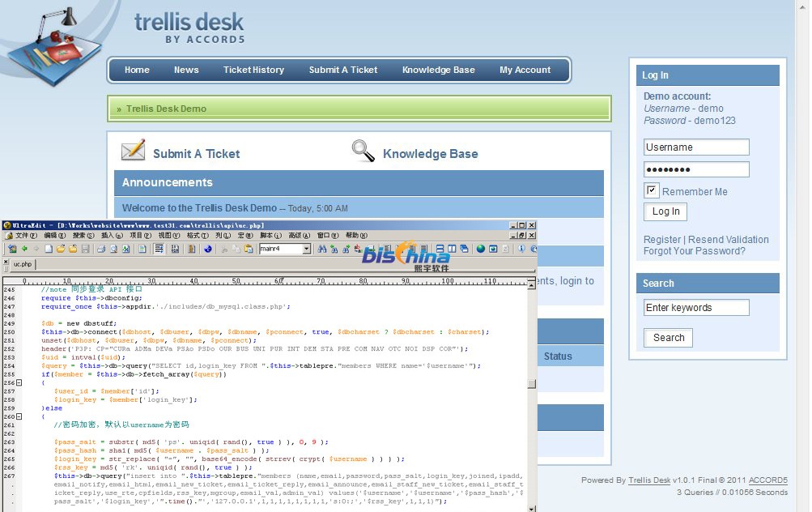The width and height of the screenshot is (812, 512).
Task: Toggle word wrap icon in UltraEdit toolbar
Action: pyautogui.click(x=159, y=249)
